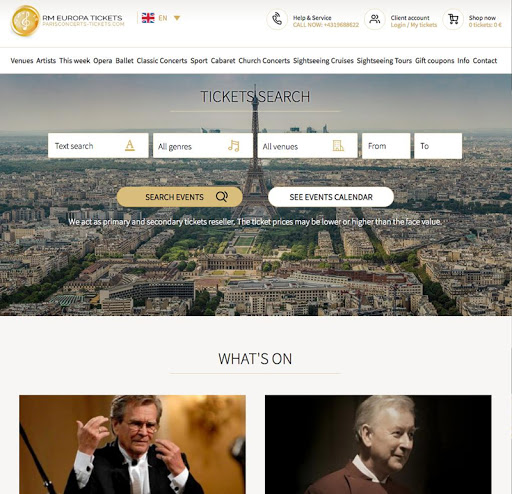Open the All genres dropdown
The width and height of the screenshot is (512, 494).
(203, 146)
